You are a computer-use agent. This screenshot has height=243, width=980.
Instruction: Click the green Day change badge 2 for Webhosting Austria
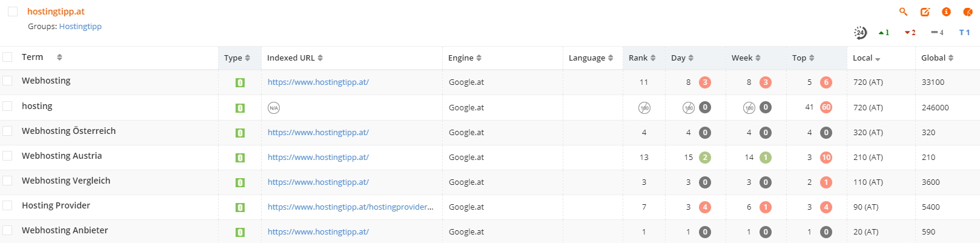[705, 158]
